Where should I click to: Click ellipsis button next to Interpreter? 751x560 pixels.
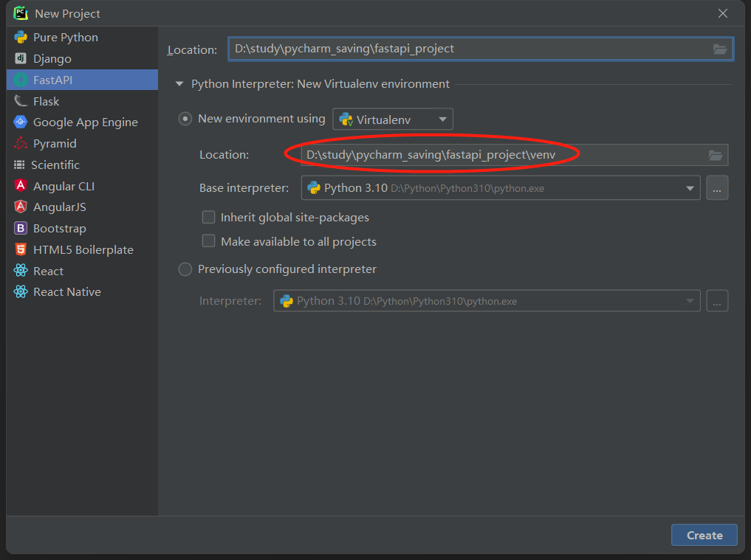pos(717,301)
